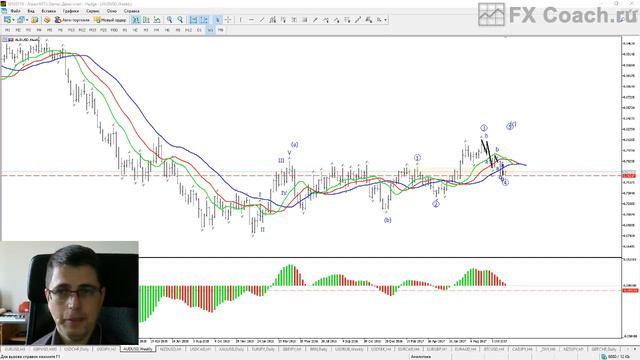Expand the profiles dropdown arrow
The width and height of the screenshot is (640, 360).
coord(27,20)
